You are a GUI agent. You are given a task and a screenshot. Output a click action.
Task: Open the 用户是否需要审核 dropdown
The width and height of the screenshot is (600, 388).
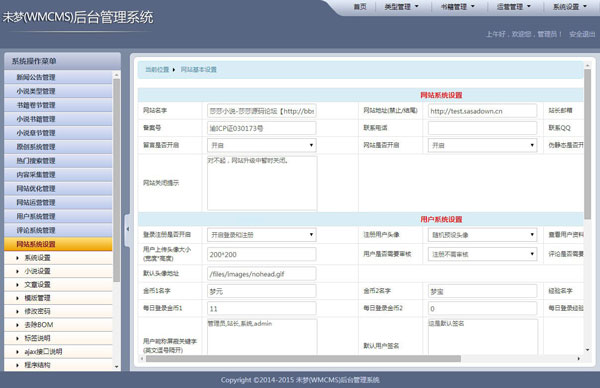482,254
